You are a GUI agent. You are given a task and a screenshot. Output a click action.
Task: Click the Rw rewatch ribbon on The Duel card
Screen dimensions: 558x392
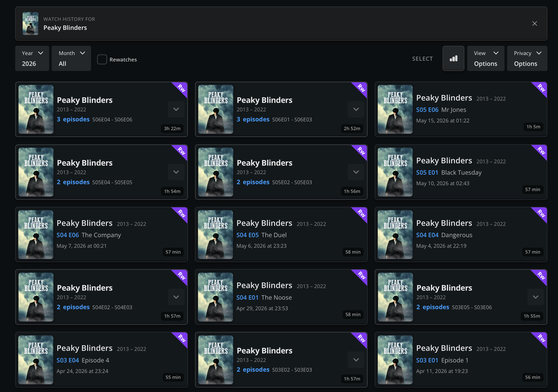(361, 213)
